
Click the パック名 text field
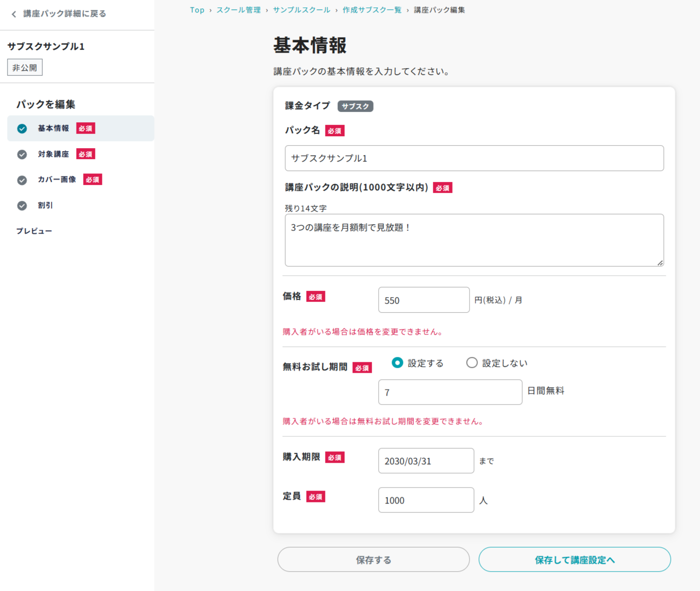click(474, 158)
